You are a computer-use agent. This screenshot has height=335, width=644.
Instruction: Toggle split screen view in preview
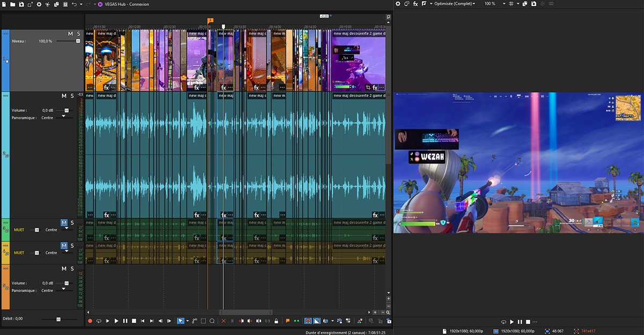(x=424, y=4)
